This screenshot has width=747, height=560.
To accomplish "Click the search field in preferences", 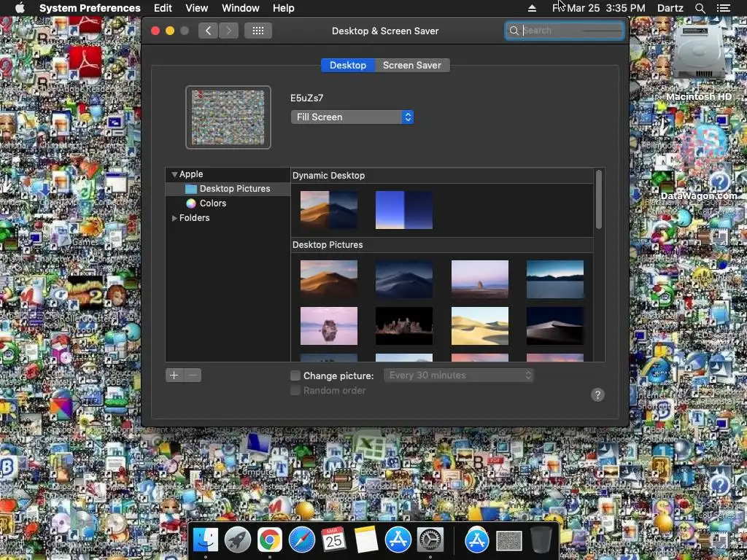I will click(565, 31).
